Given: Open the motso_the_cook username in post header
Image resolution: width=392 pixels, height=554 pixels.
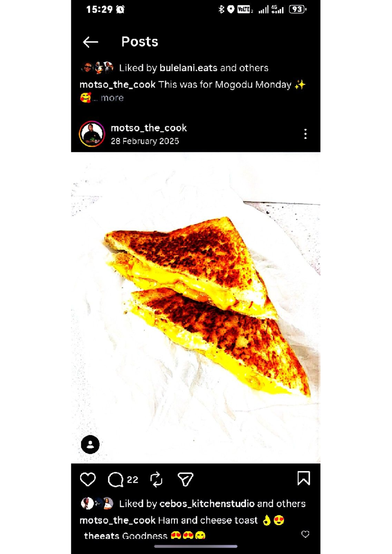Looking at the screenshot, I should [x=149, y=128].
